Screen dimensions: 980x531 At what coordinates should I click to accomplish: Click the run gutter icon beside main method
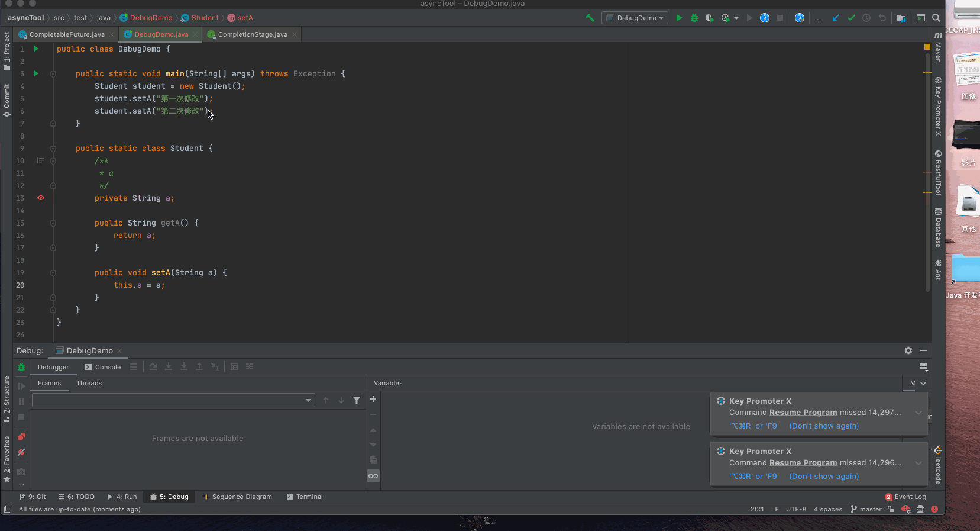pyautogui.click(x=36, y=73)
